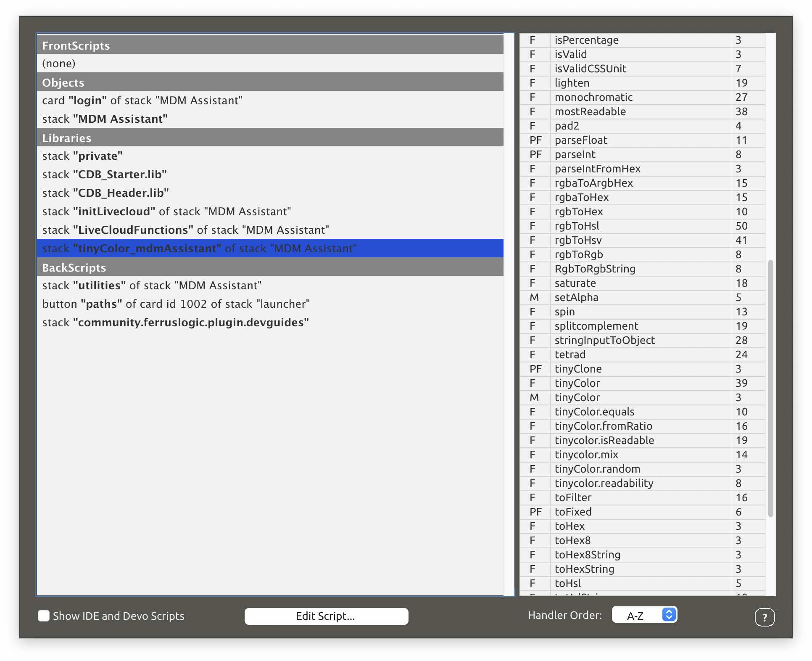
Task: Select card "login" of stack MDM Assistant
Action: click(x=142, y=100)
